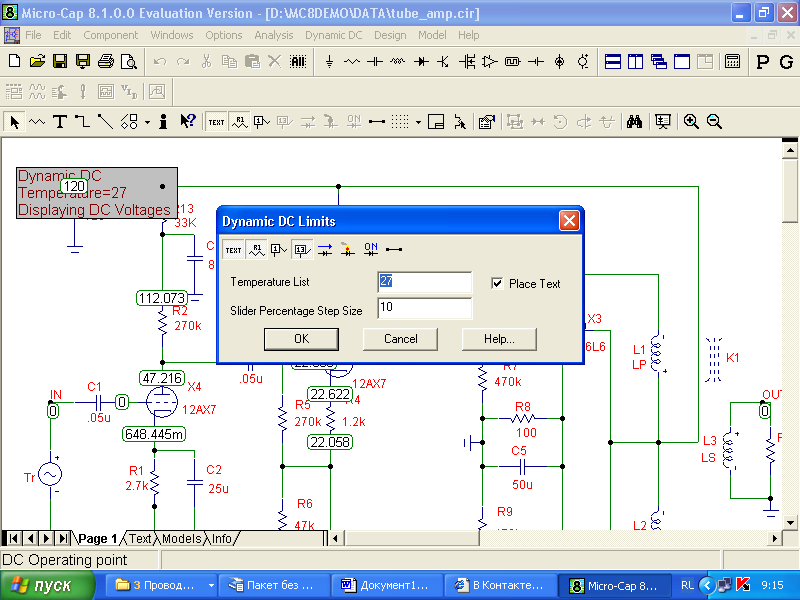800x600 pixels.
Task: Open the Dynamic DC menu
Action: pos(334,35)
